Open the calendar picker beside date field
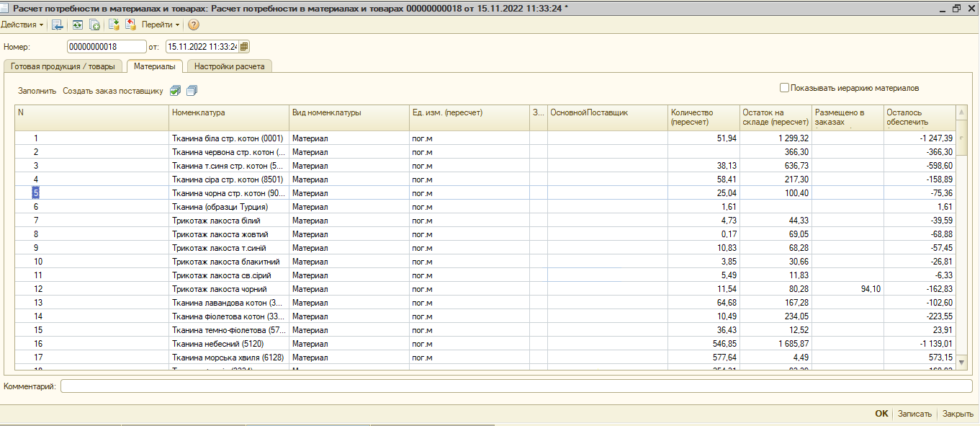Viewport: 980px width, 426px height. point(244,47)
